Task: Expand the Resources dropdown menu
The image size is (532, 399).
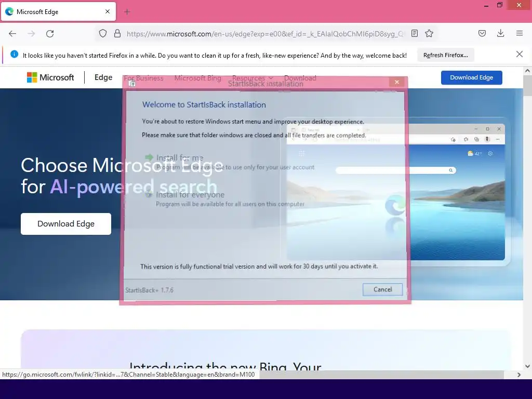Action: [252, 78]
